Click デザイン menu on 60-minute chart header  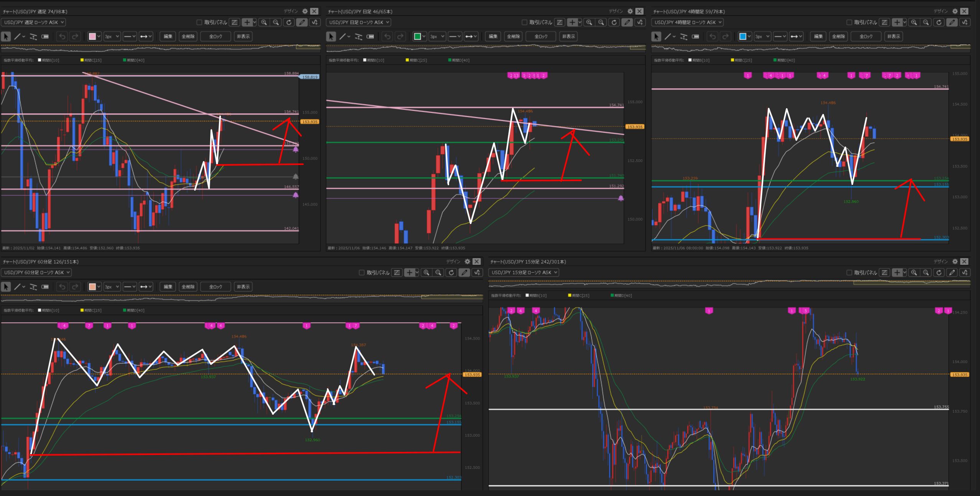453,261
